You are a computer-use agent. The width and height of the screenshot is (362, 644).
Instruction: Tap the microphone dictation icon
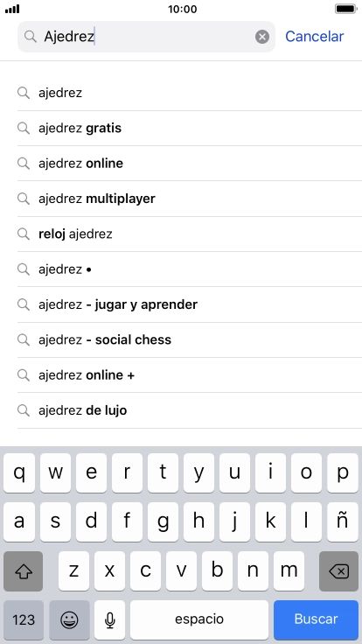pyautogui.click(x=109, y=619)
